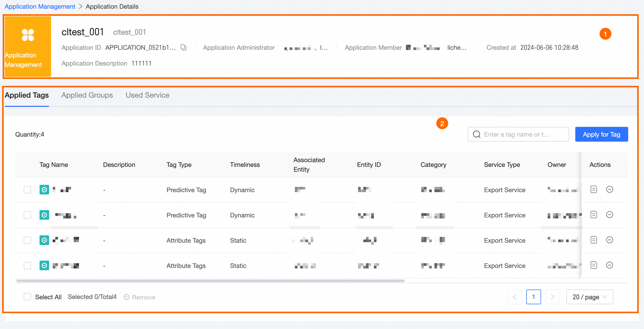Open details icon for second tag row

pos(593,215)
